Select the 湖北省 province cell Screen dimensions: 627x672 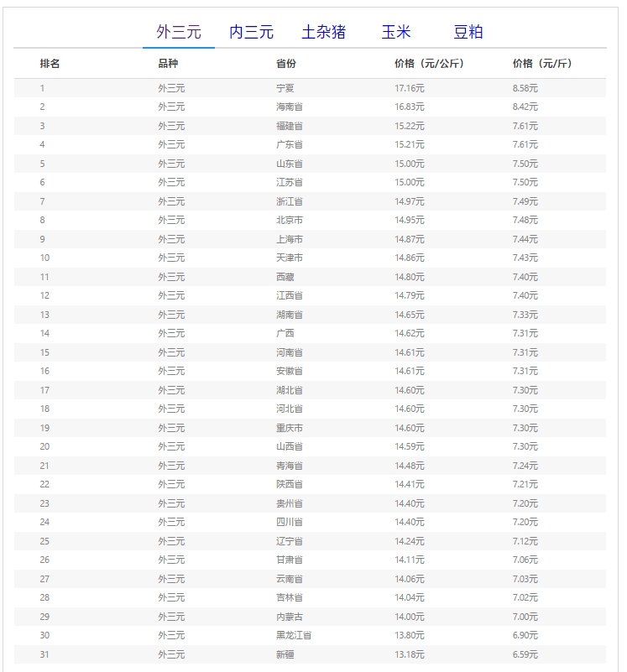(290, 390)
